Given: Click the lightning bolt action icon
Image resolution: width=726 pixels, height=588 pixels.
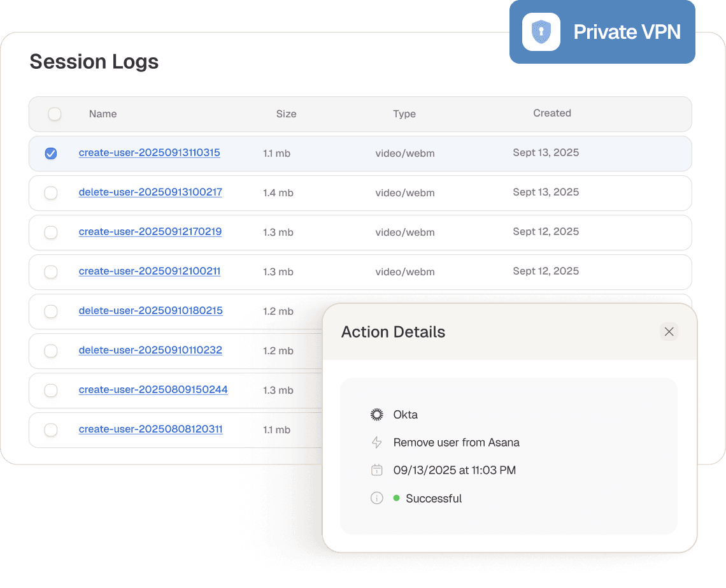Looking at the screenshot, I should [x=376, y=442].
